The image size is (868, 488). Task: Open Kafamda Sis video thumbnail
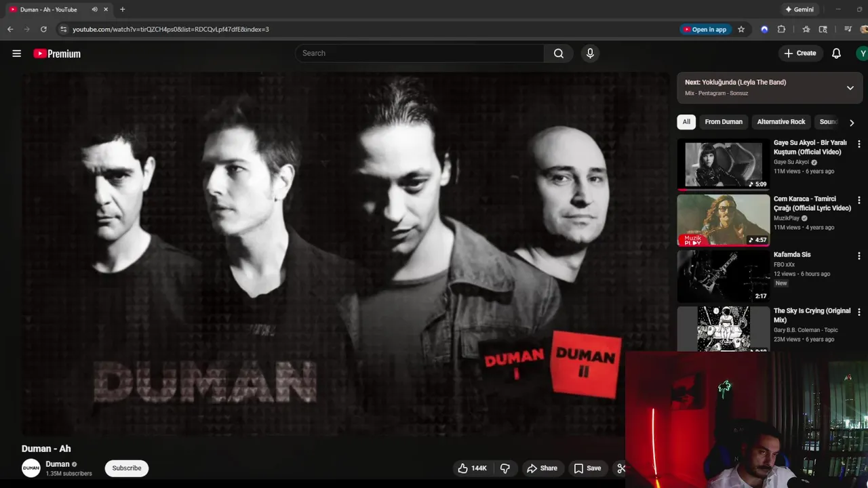(x=724, y=276)
